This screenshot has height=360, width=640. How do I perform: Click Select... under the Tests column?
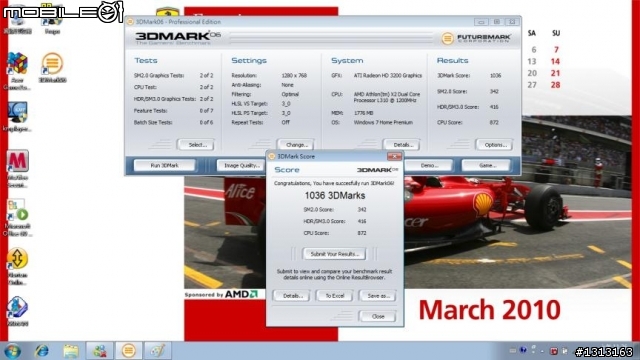pyautogui.click(x=196, y=145)
